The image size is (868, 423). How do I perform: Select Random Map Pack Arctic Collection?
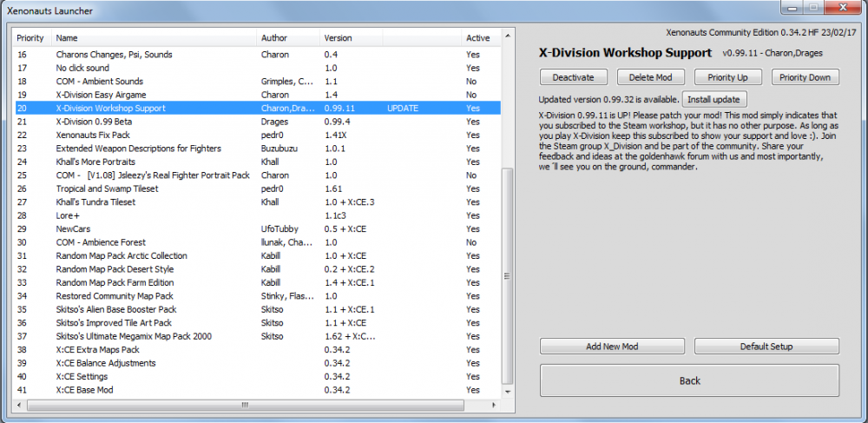258,255
